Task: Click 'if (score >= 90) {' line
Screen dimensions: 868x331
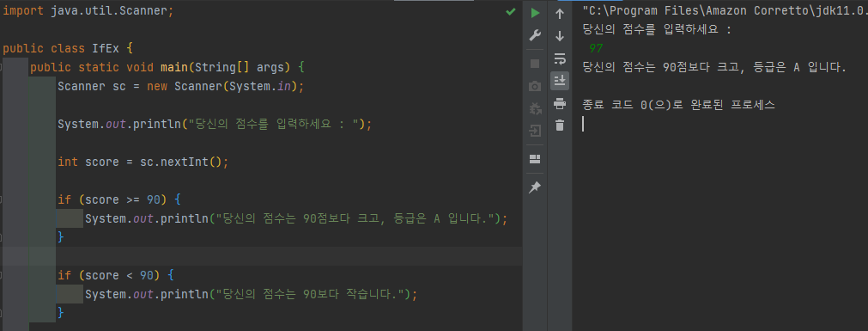Action: [x=119, y=199]
